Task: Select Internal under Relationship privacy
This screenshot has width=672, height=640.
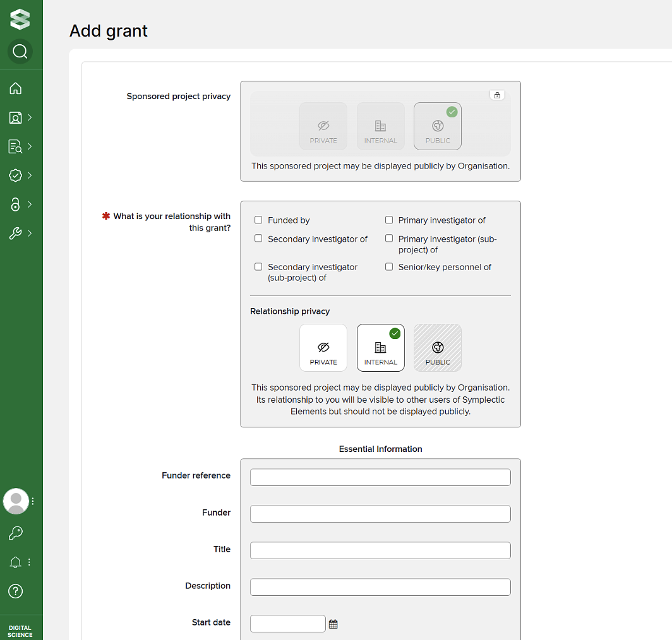Action: [380, 348]
